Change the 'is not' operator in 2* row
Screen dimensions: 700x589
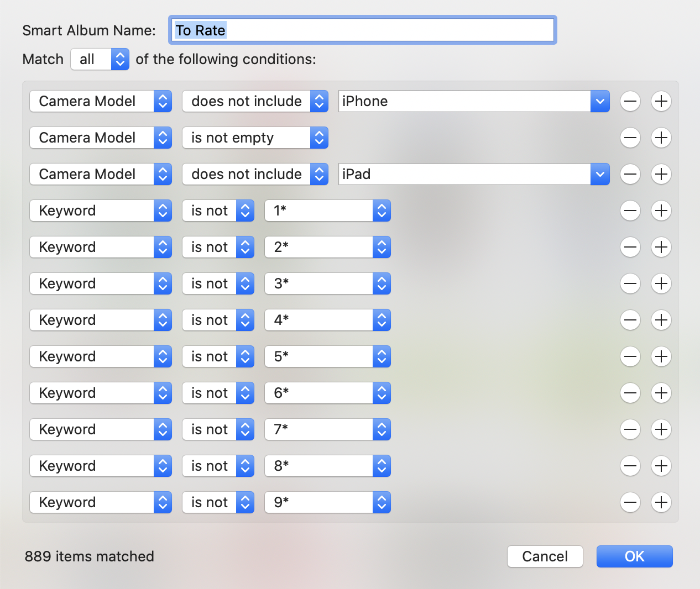click(x=218, y=247)
